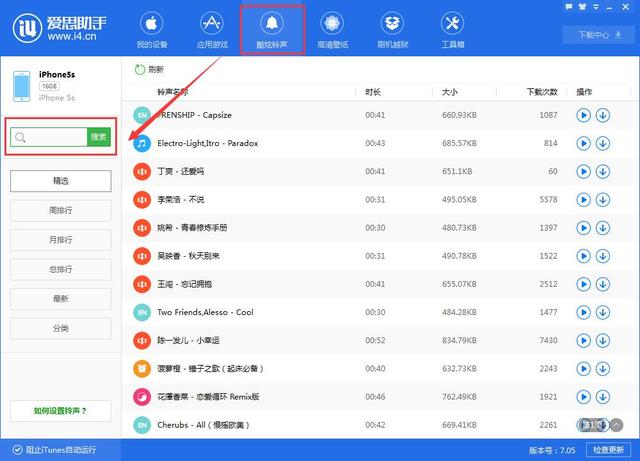Download the 834.79KB ringtone
Image resolution: width=640 pixels, height=461 pixels.
click(x=603, y=341)
